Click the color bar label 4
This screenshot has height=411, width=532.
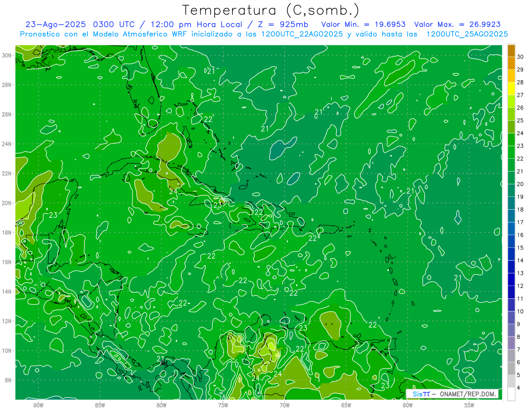519,388
